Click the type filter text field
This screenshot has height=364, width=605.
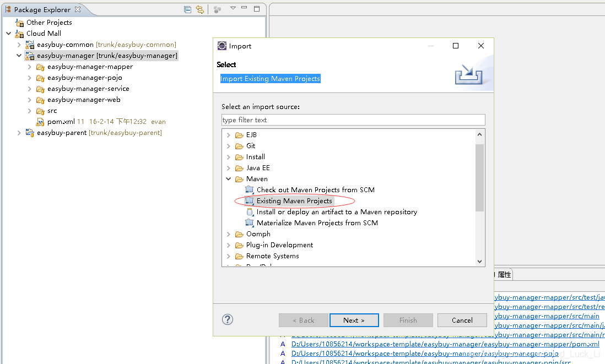pyautogui.click(x=353, y=119)
